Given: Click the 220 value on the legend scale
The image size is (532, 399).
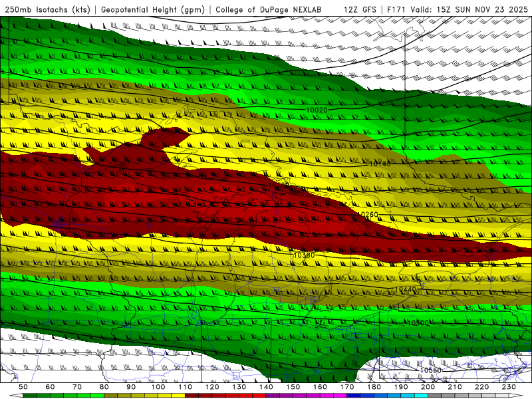Looking at the screenshot, I should coord(481,387).
